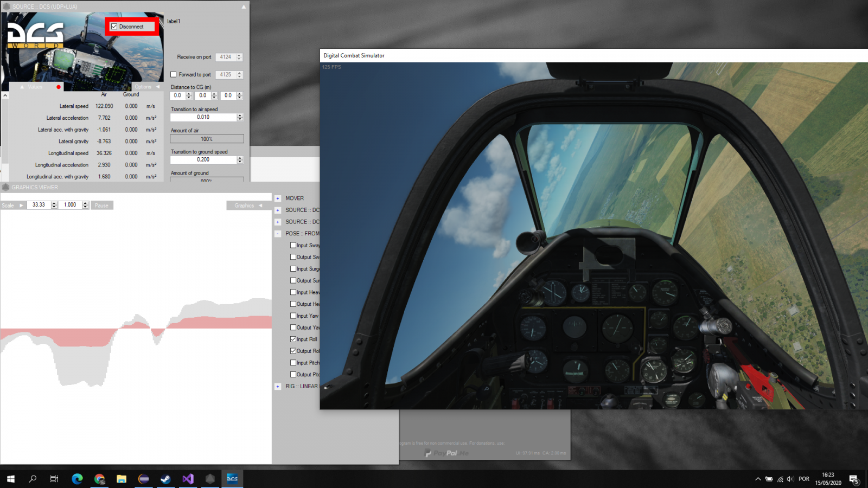Select the Scale tab label
Image resolution: width=868 pixels, height=488 pixels.
(8, 206)
